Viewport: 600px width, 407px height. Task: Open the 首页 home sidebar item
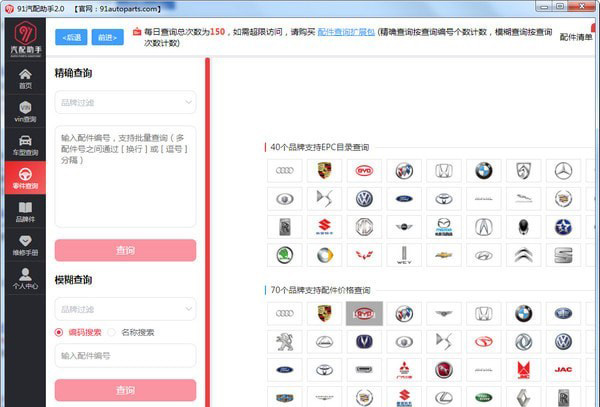coord(25,79)
